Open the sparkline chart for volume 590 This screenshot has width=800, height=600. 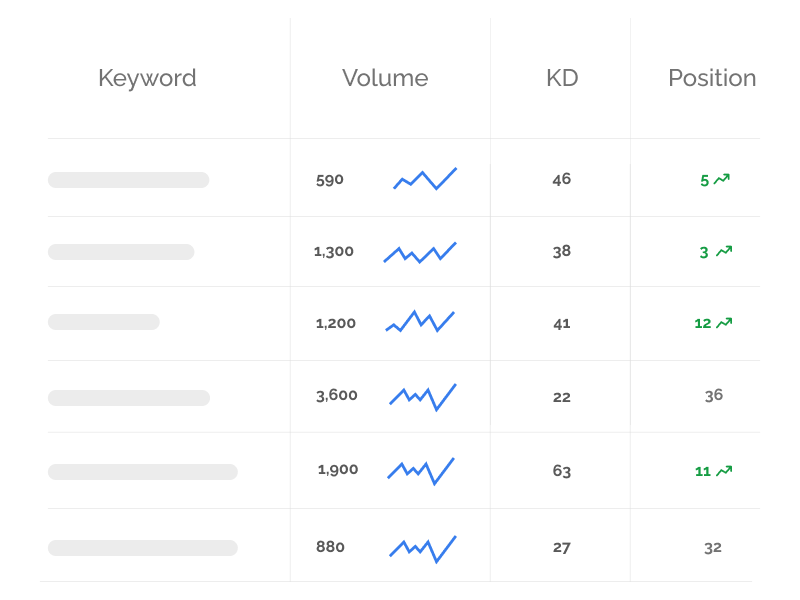click(425, 179)
